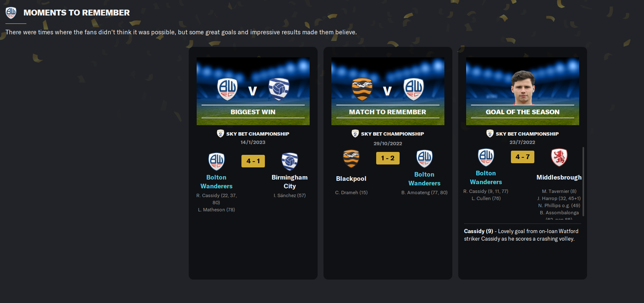Viewport: 644px width, 303px height.
Task: Click Blackpool crest in Match to Remember banner
Action: pyautogui.click(x=362, y=89)
